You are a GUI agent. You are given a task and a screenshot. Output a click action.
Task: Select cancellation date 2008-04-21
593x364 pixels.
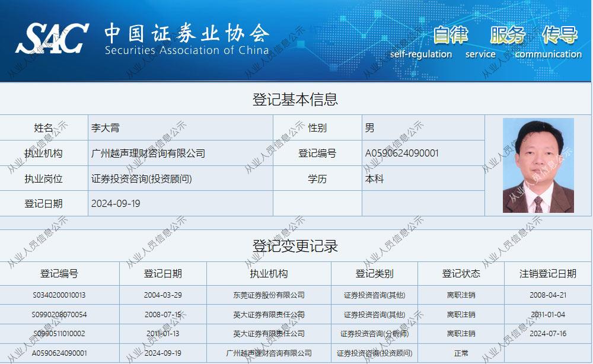(x=548, y=295)
